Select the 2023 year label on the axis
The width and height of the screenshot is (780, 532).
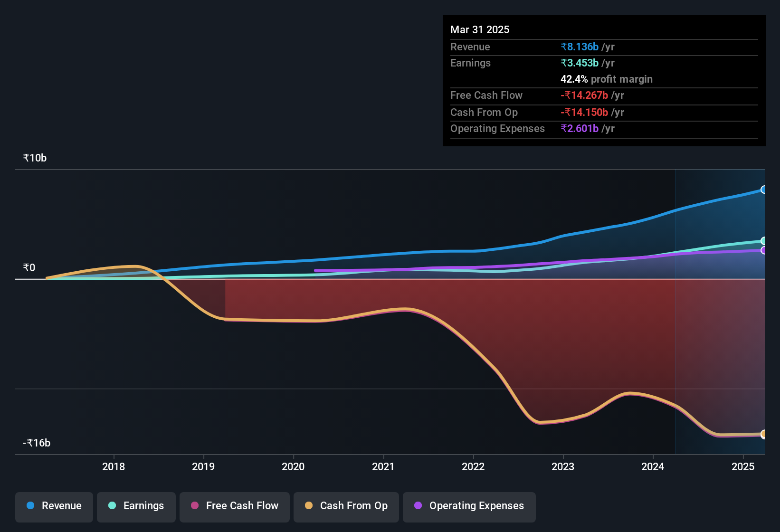pos(563,467)
